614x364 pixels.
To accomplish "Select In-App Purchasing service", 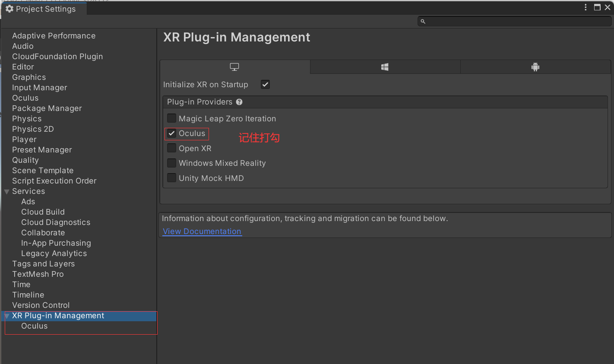I will [56, 243].
